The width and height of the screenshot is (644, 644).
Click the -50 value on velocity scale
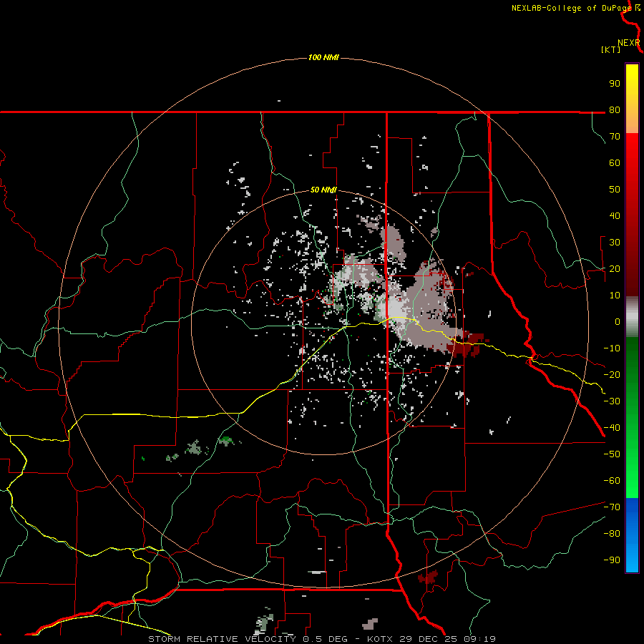[x=612, y=454]
